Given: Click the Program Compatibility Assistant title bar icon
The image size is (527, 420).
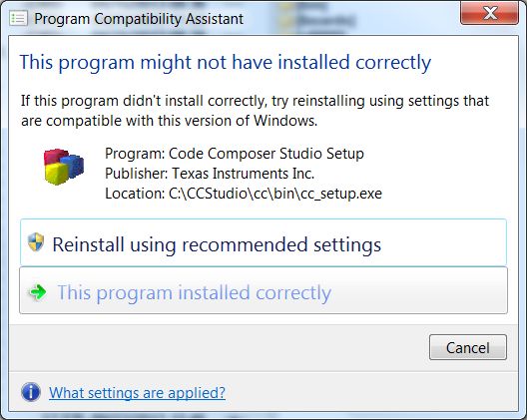Looking at the screenshot, I should [x=18, y=19].
